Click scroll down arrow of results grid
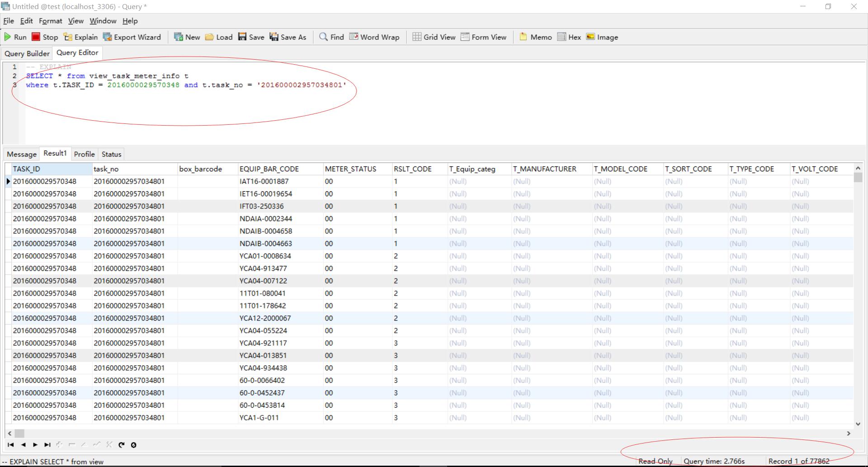Screen dimensions: 868x467 click(858, 424)
